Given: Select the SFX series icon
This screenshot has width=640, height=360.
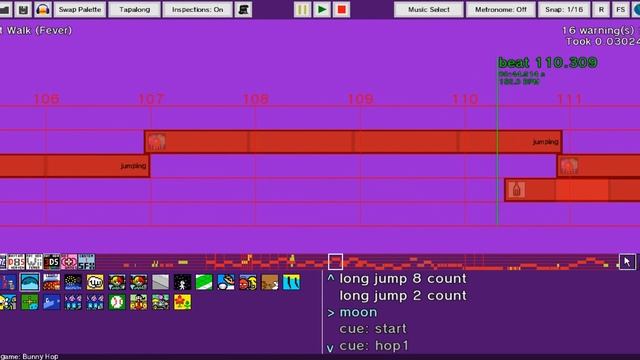Looking at the screenshot, I should pyautogui.click(x=87, y=262).
